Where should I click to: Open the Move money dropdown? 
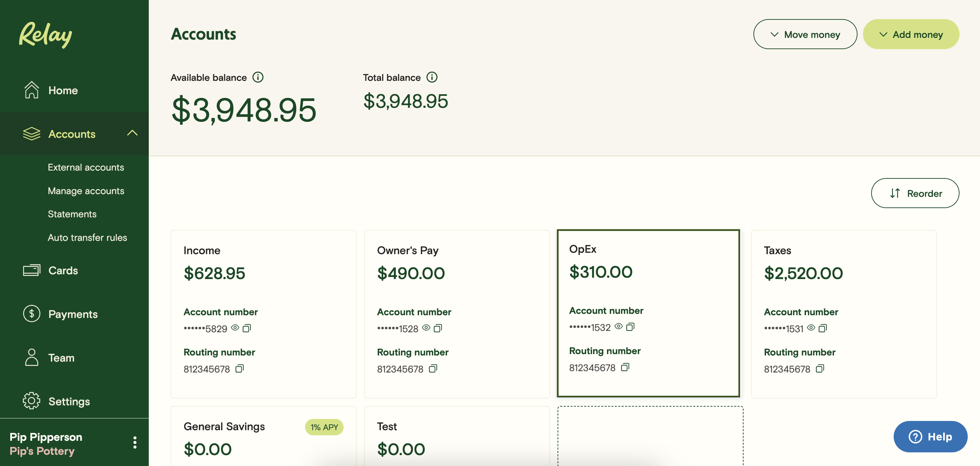805,34
